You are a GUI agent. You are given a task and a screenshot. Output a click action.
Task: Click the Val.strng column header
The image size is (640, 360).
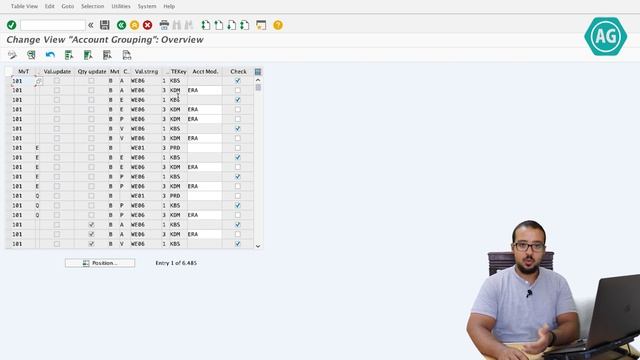coord(146,71)
